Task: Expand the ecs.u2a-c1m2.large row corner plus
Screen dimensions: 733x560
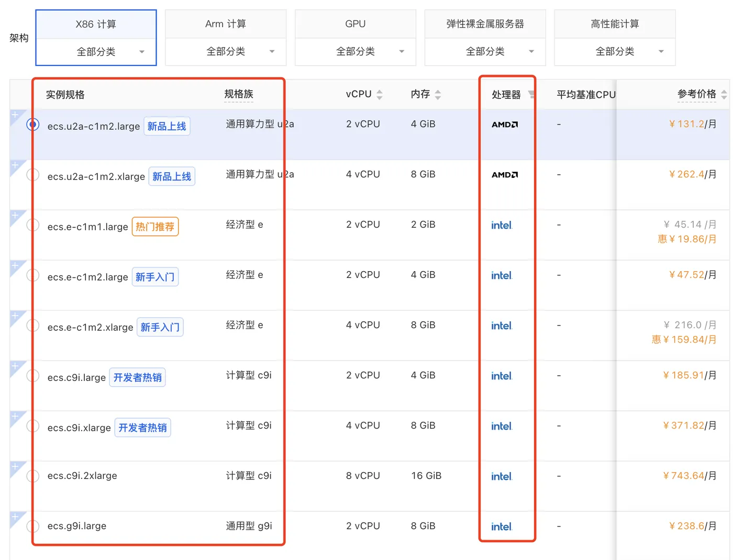Action: click(x=15, y=115)
